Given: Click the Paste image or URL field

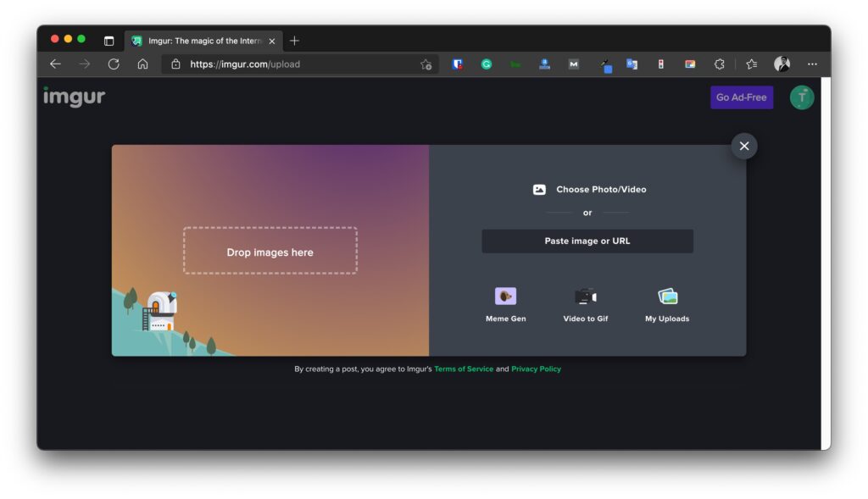Looking at the screenshot, I should click(x=587, y=241).
